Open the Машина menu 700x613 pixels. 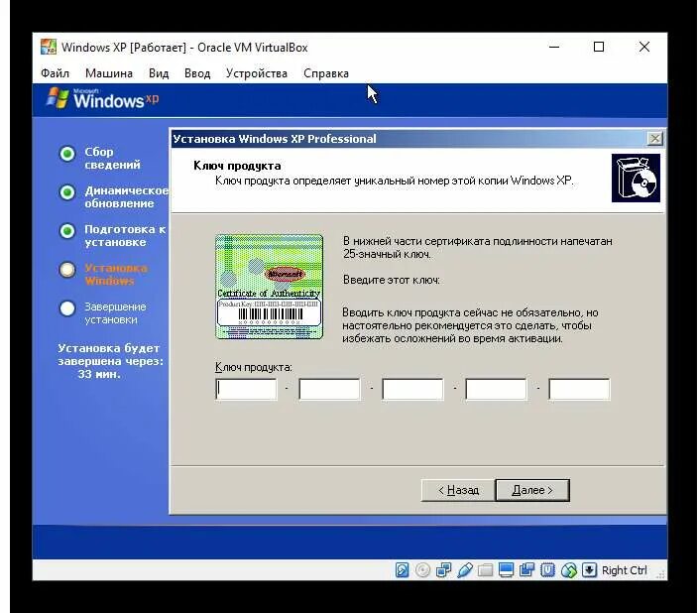109,73
